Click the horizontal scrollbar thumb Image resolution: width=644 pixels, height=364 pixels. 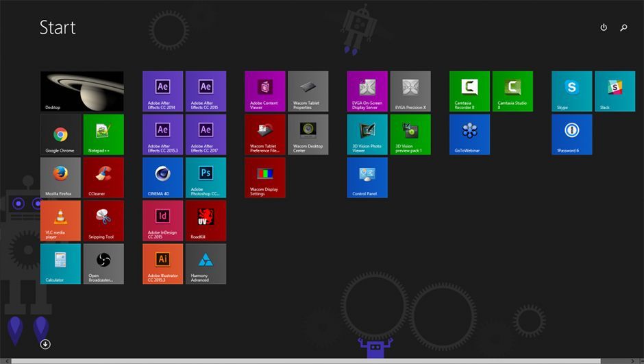coord(306,361)
